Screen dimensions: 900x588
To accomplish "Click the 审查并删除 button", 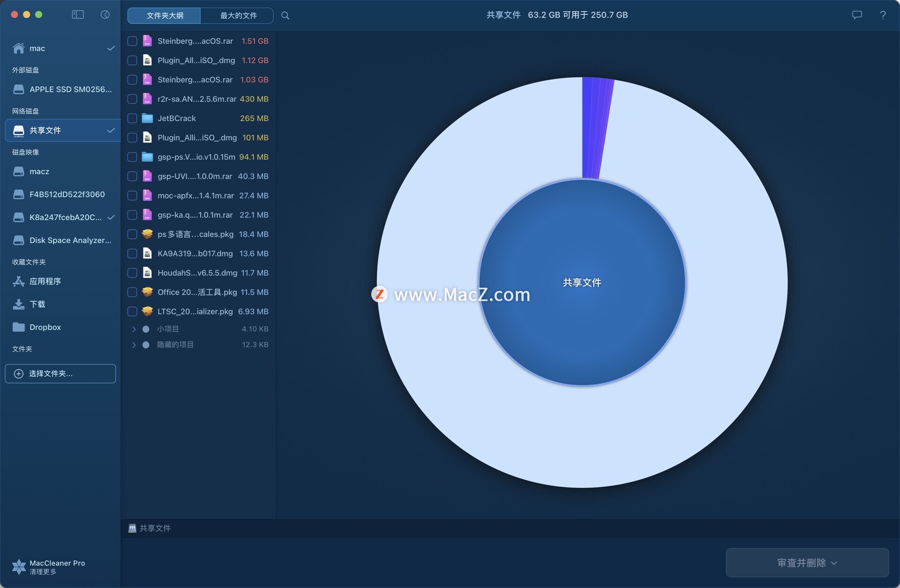I will tap(807, 562).
